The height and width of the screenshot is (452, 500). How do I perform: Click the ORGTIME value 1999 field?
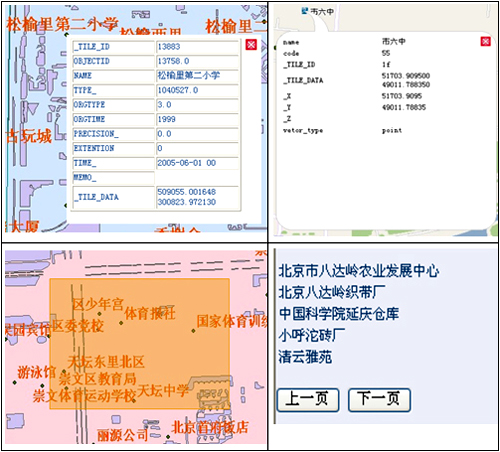(198, 119)
